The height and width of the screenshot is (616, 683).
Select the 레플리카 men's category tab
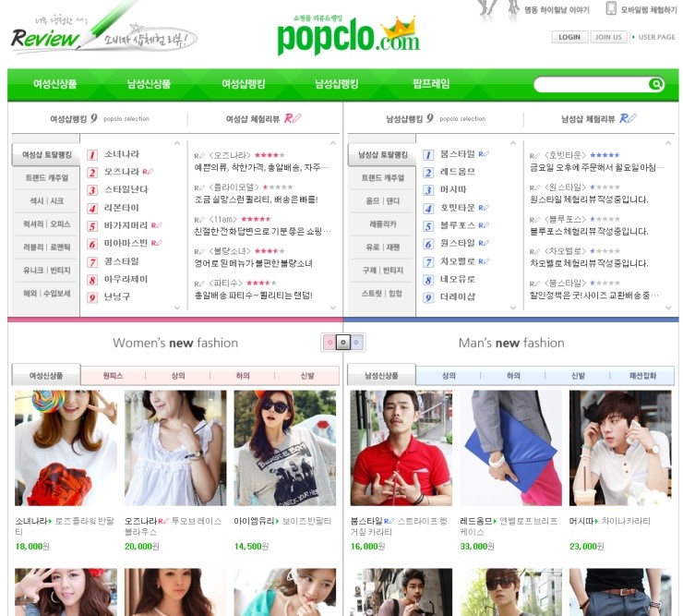[x=382, y=224]
